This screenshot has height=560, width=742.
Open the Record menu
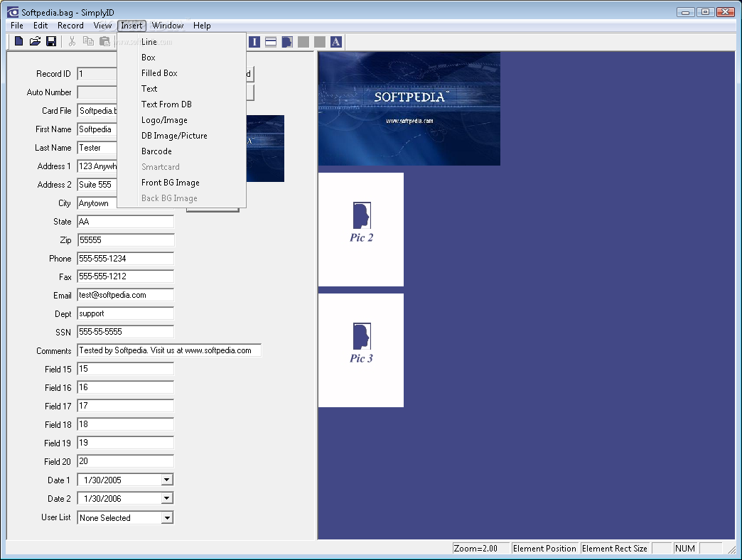tap(70, 26)
